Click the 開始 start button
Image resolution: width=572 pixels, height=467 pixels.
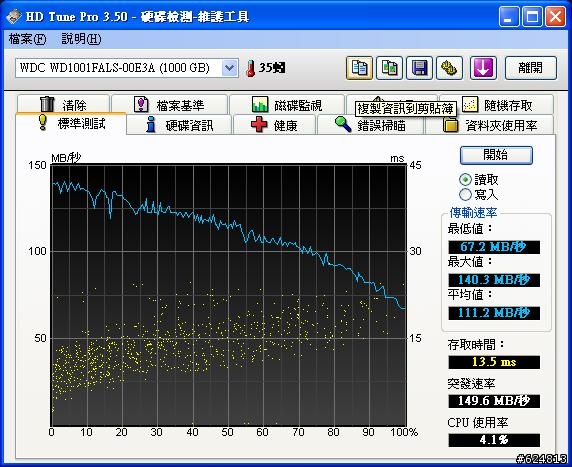point(496,155)
